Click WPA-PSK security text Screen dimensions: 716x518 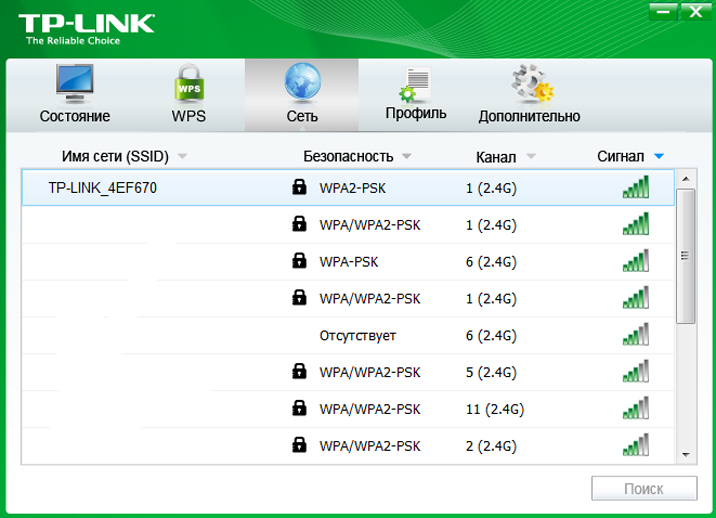coord(349,262)
